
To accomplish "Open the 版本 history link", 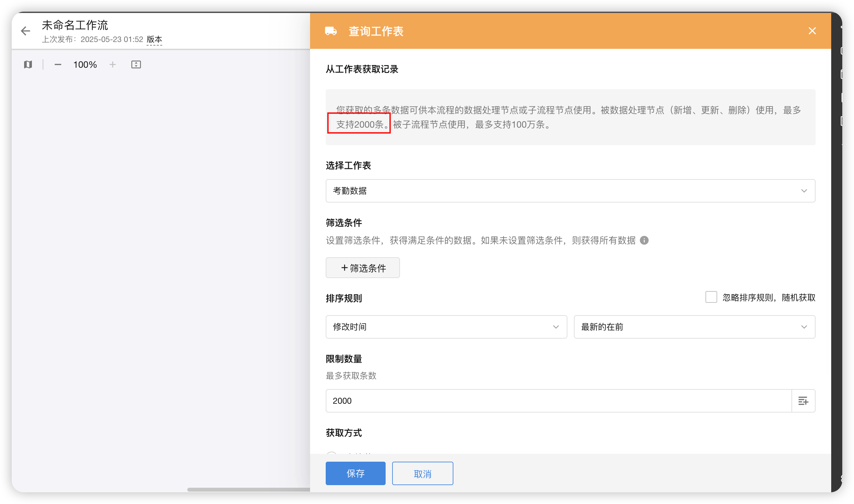I will tap(154, 39).
